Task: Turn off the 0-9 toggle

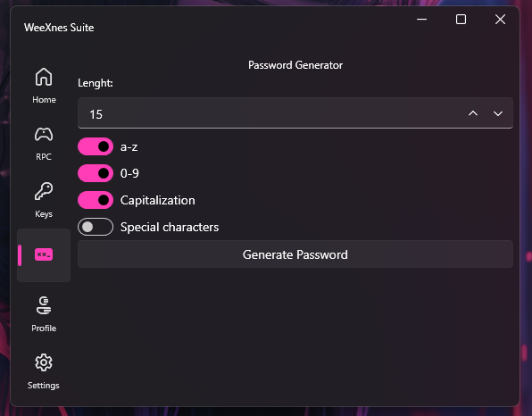Action: click(96, 173)
